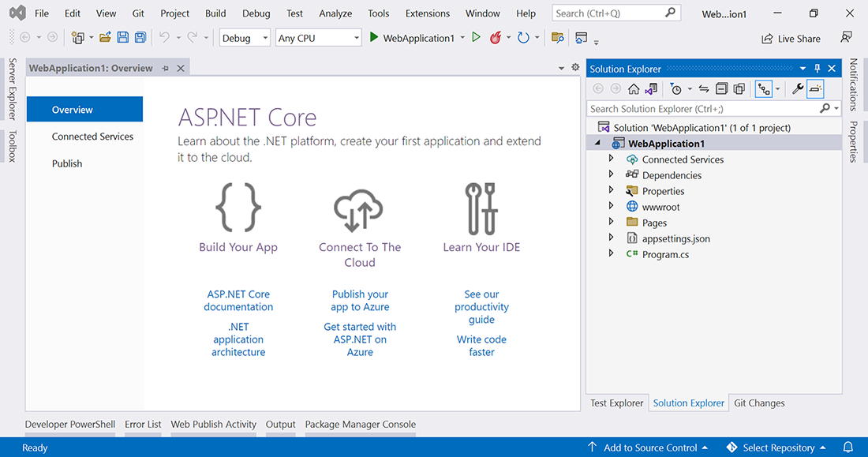Click the Visual Studio logo in the title bar
Image resolution: width=868 pixels, height=457 pixels.
pyautogui.click(x=17, y=13)
